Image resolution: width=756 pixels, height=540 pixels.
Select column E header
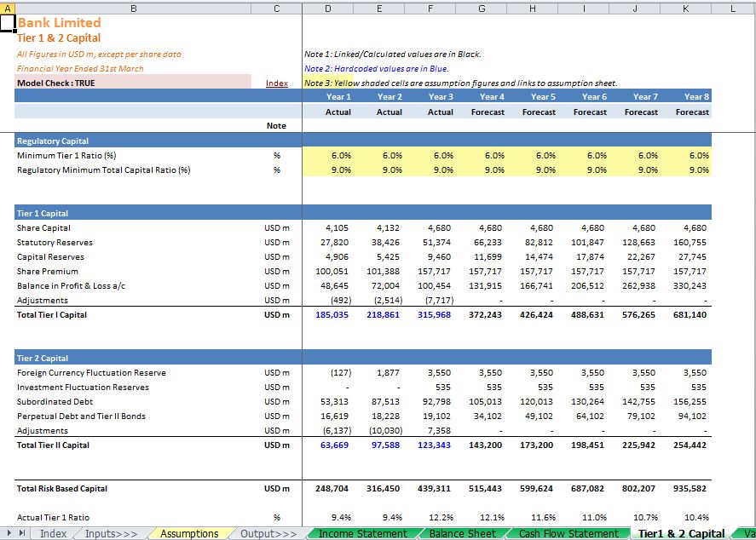coord(379,9)
